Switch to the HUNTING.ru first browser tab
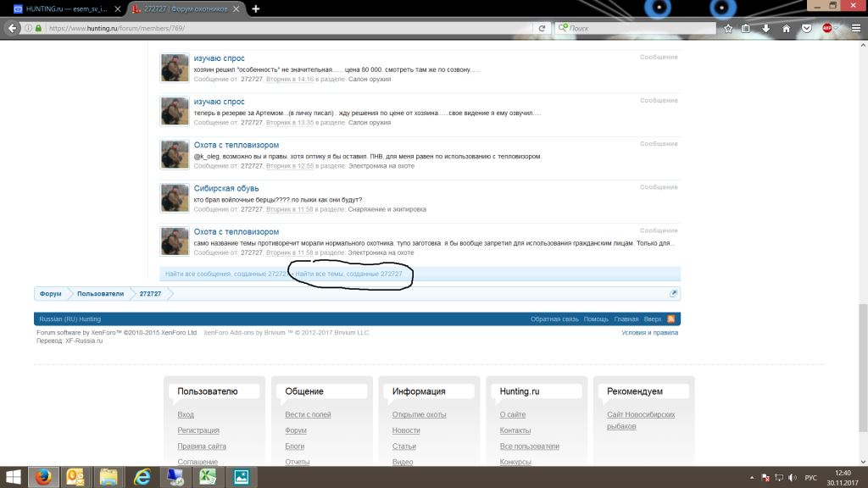The height and width of the screenshot is (488, 868). (x=59, y=8)
